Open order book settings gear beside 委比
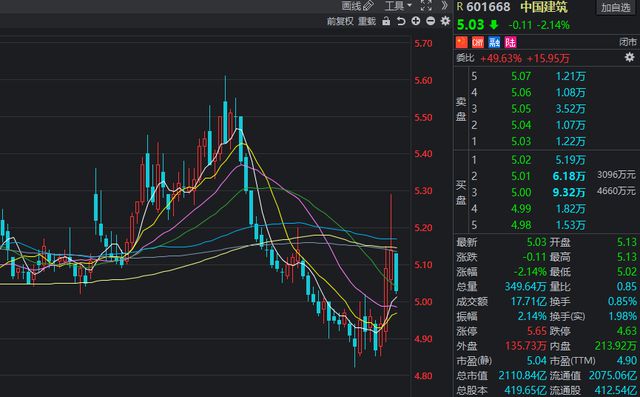 click(x=630, y=58)
